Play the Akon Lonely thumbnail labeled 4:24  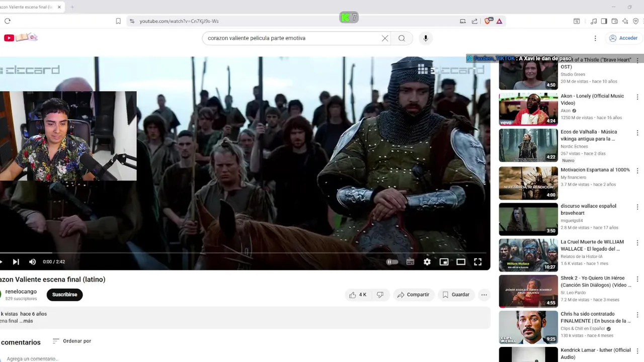[528, 109]
